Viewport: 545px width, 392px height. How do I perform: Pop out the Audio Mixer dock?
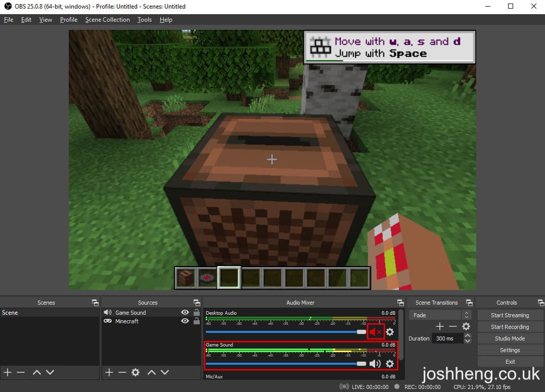coord(400,303)
